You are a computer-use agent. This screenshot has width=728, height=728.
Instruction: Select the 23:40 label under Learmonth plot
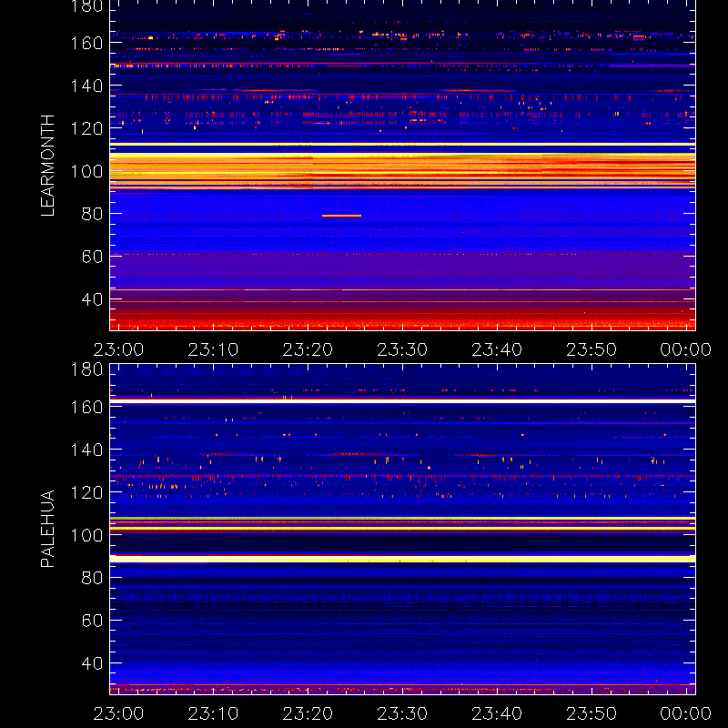click(x=497, y=349)
